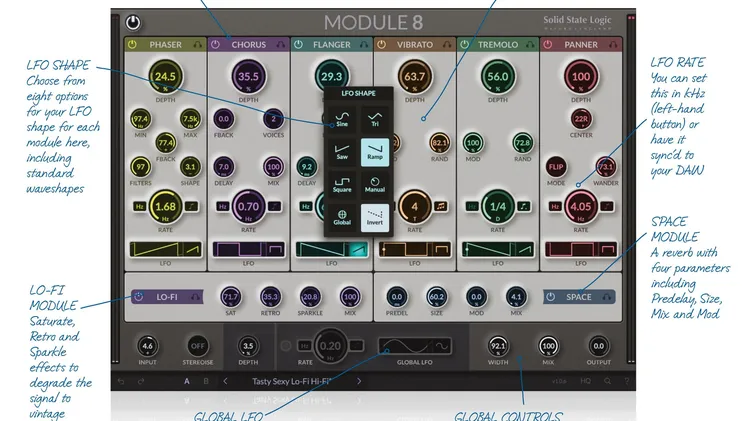The width and height of the screenshot is (750, 421).
Task: Select the Manual LFO option
Action: point(375,185)
